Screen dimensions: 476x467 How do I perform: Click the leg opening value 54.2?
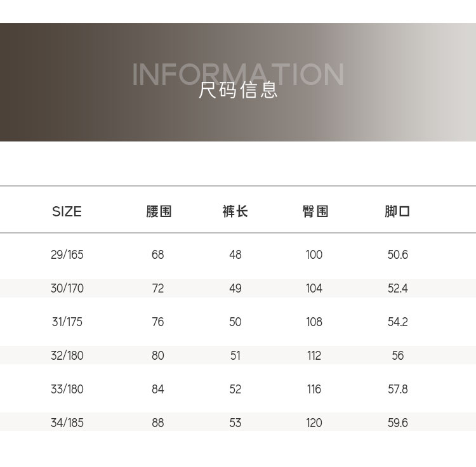397,322
